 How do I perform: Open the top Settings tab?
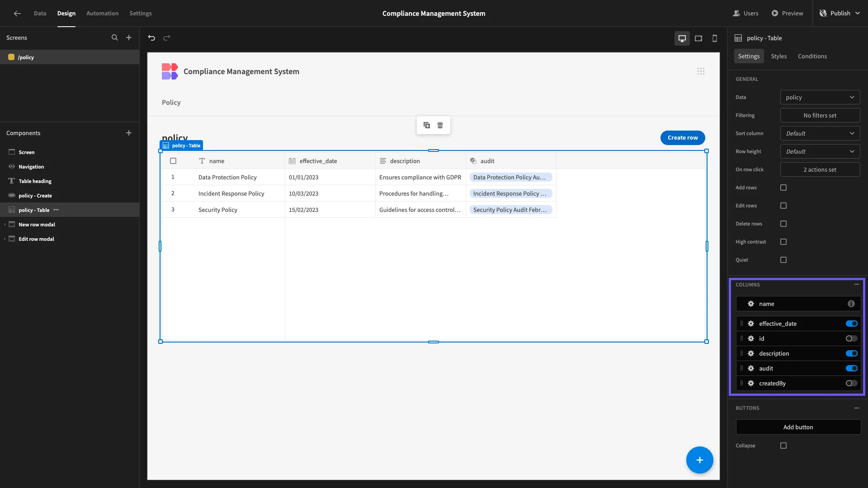141,13
